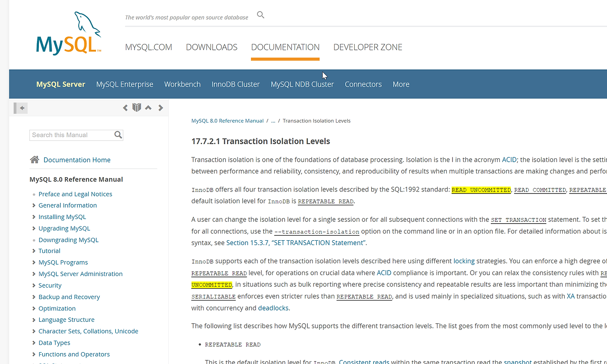607x364 pixels.
Task: Collapse the sidebar with the left arrow button
Action: 21,108
